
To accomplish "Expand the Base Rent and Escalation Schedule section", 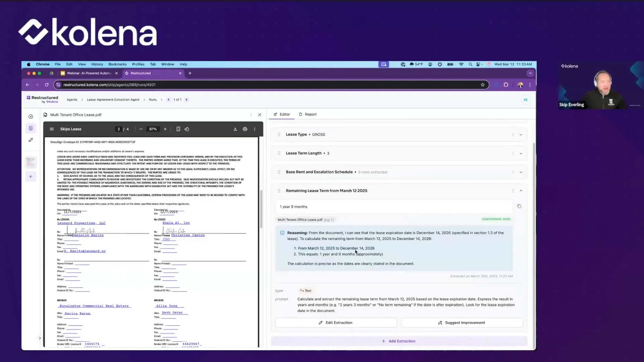I will (521, 172).
